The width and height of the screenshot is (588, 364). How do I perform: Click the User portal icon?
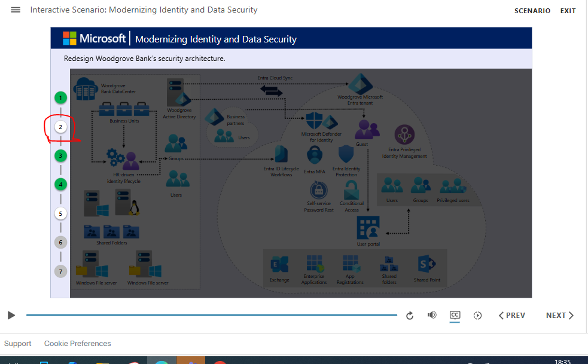[x=368, y=228]
